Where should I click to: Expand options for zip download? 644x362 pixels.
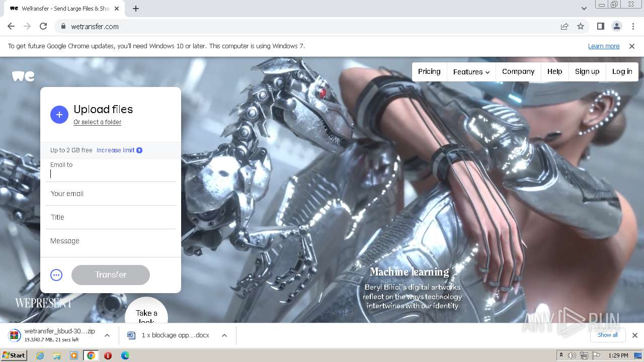coord(107,335)
